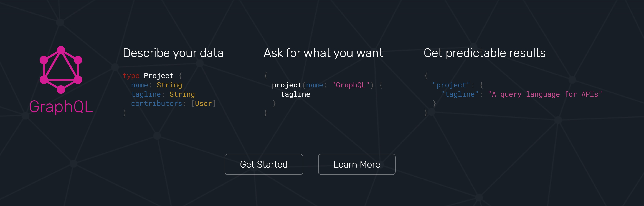
Task: Click the 'tagline: String' schema line
Action: [163, 95]
